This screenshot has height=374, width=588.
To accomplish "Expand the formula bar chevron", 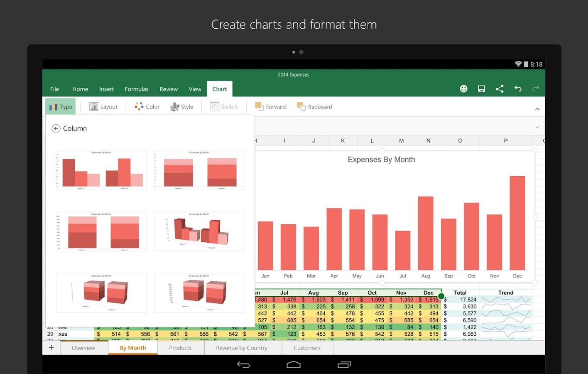I will [x=537, y=127].
